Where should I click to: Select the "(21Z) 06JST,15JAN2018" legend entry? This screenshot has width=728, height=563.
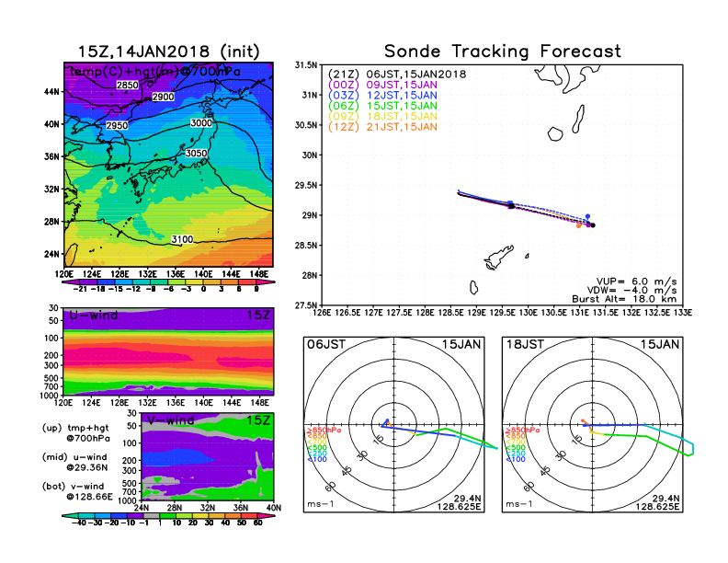(x=397, y=75)
